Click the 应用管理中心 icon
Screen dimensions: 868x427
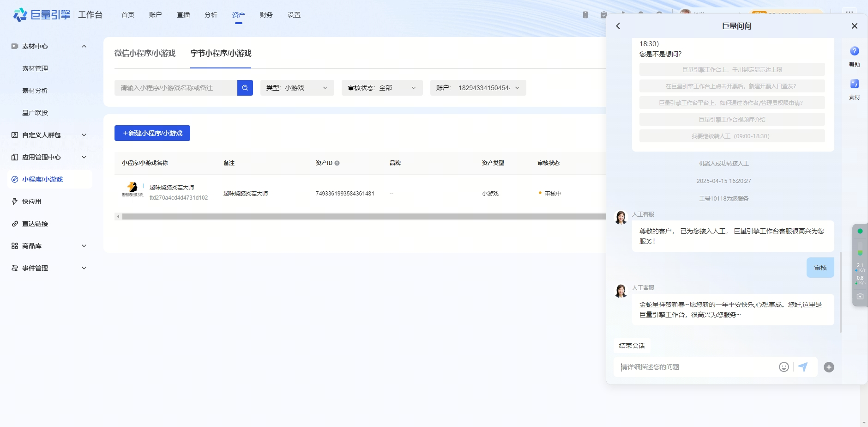pos(15,157)
